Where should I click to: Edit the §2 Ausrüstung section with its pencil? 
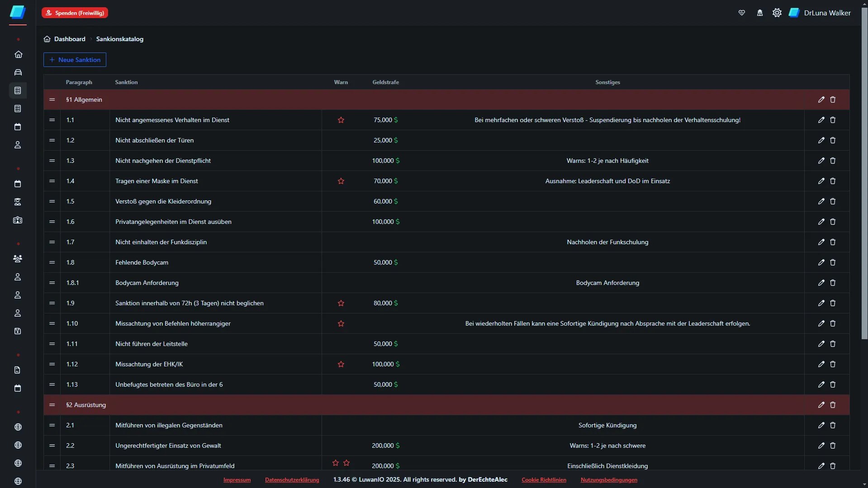pyautogui.click(x=821, y=405)
